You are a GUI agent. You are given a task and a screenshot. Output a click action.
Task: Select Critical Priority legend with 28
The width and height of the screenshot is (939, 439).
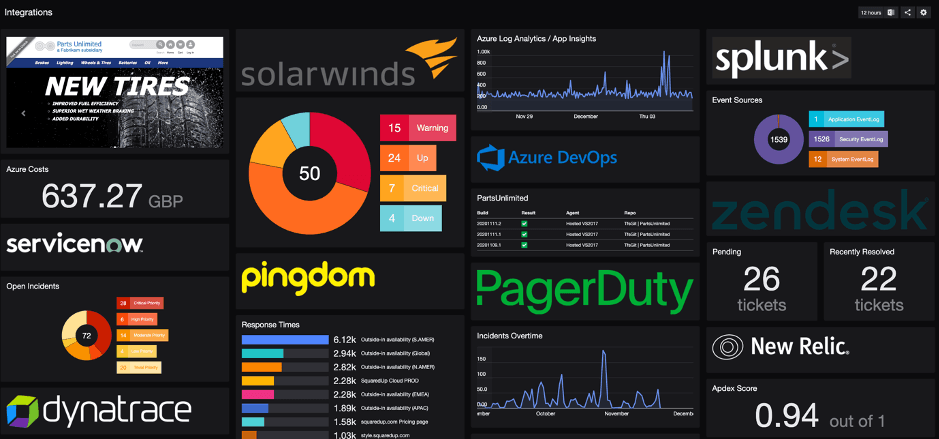pyautogui.click(x=140, y=303)
